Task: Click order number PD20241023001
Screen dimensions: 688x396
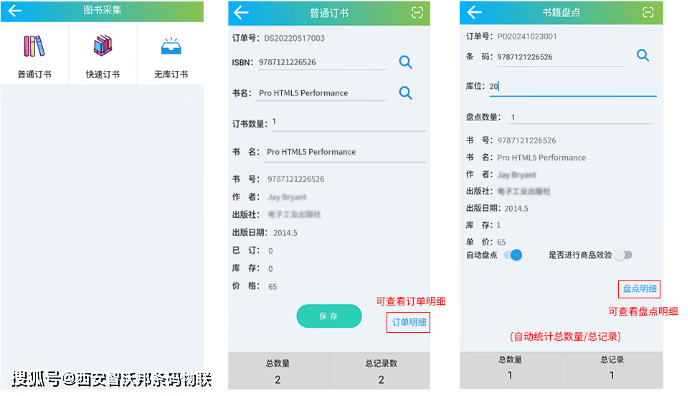Action: (527, 36)
